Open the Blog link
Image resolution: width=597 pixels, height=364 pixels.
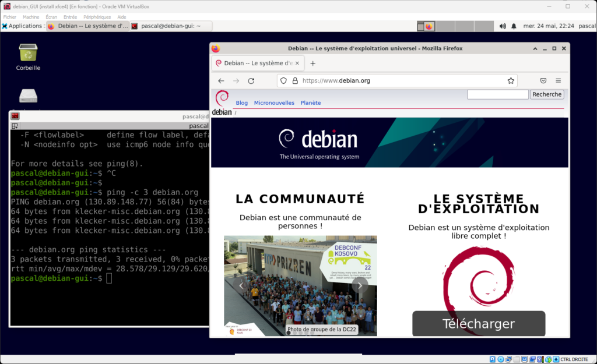(x=242, y=103)
